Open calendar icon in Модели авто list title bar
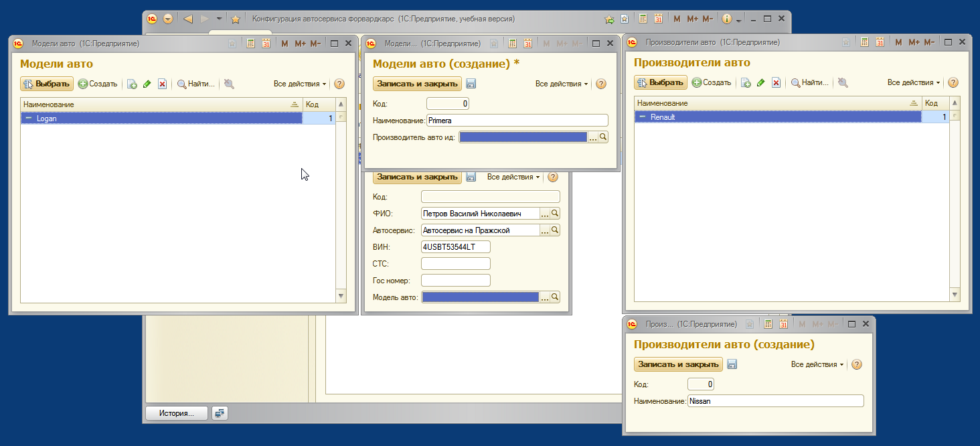Screen dimensions: 980x446 click(266, 44)
